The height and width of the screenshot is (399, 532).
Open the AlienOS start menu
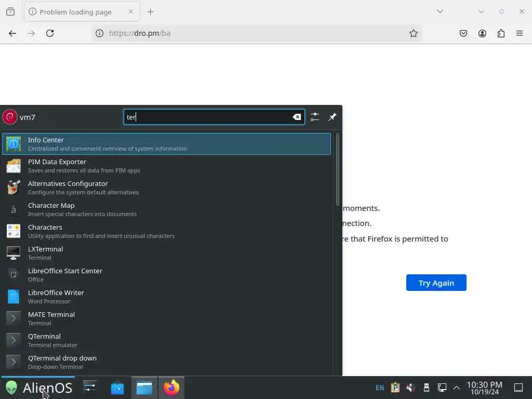[38, 388]
